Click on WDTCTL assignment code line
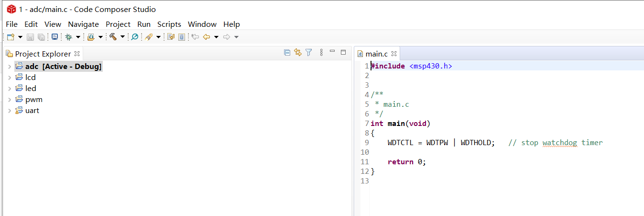The height and width of the screenshot is (216, 644). pyautogui.click(x=441, y=143)
